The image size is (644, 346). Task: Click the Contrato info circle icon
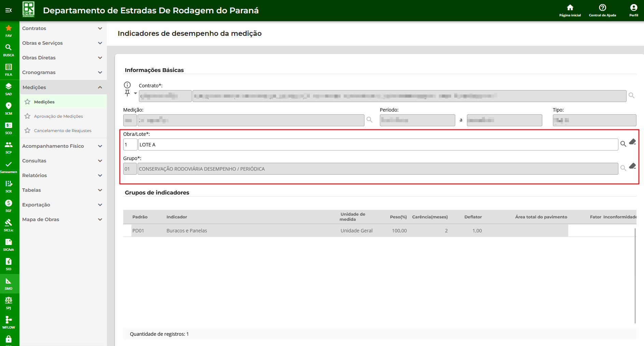pyautogui.click(x=127, y=85)
